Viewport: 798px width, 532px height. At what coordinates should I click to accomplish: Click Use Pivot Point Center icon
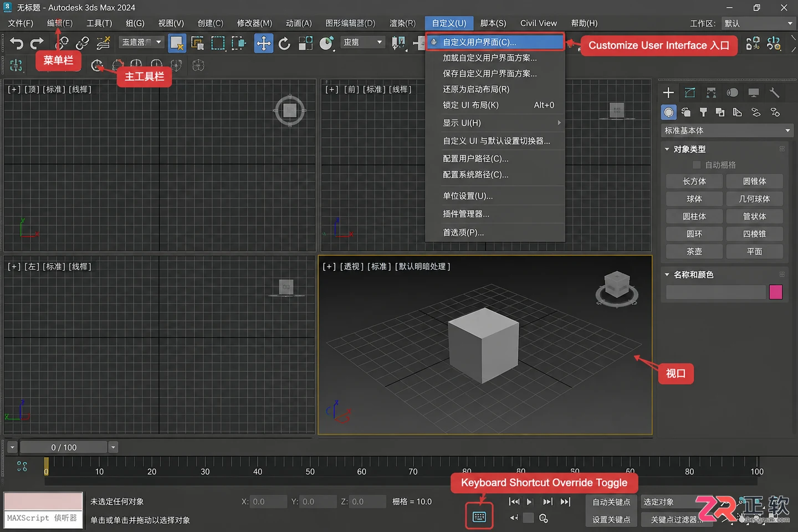[398, 43]
